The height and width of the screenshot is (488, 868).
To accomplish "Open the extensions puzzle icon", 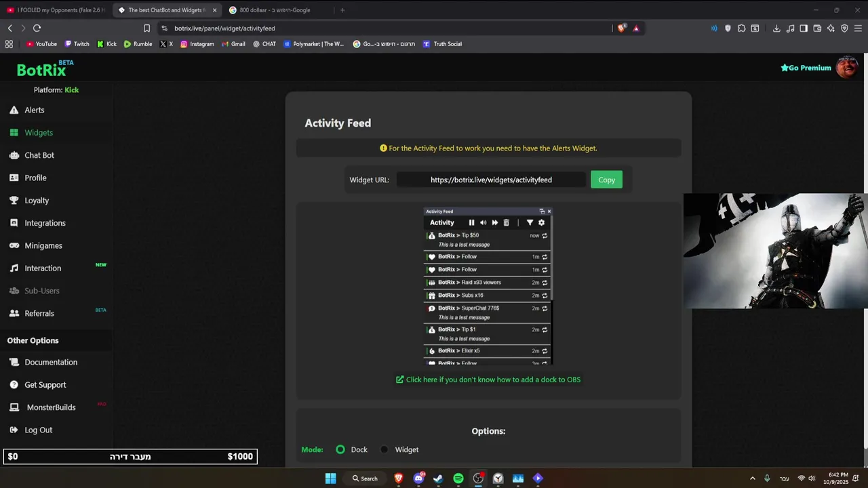I will pyautogui.click(x=741, y=28).
